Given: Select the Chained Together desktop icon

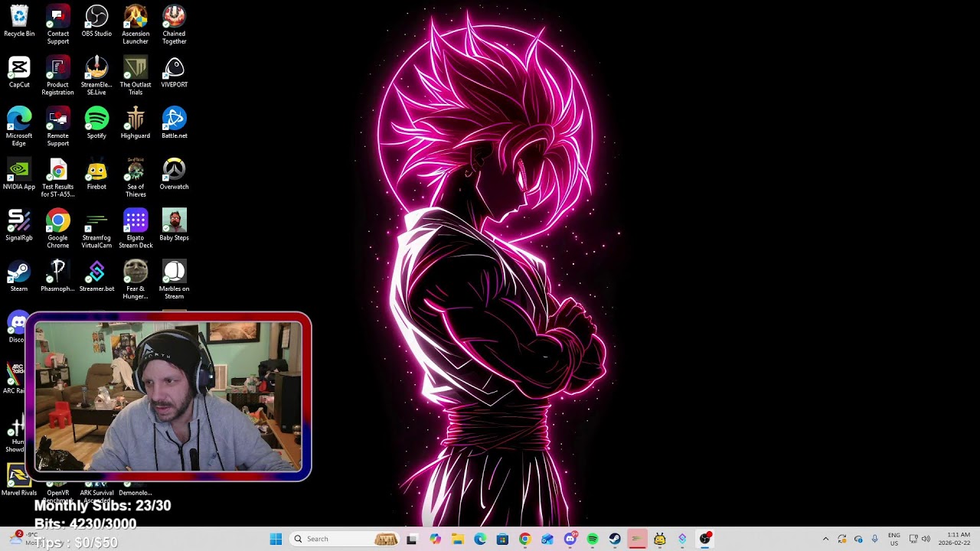Looking at the screenshot, I should (x=174, y=24).
